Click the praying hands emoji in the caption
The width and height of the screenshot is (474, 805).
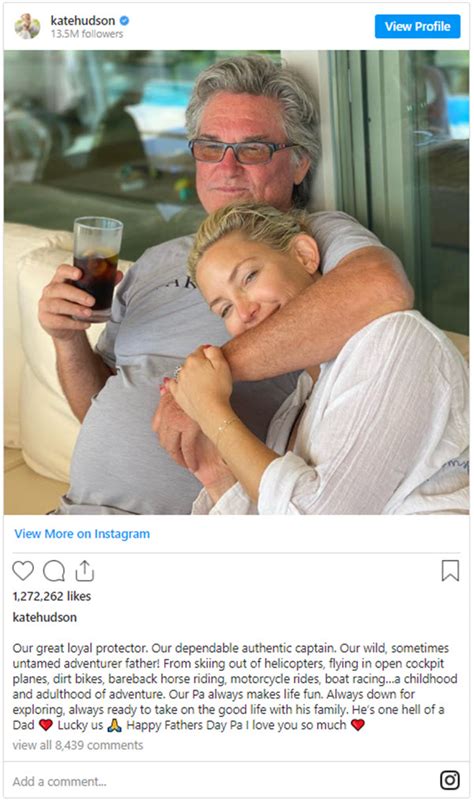point(114,725)
